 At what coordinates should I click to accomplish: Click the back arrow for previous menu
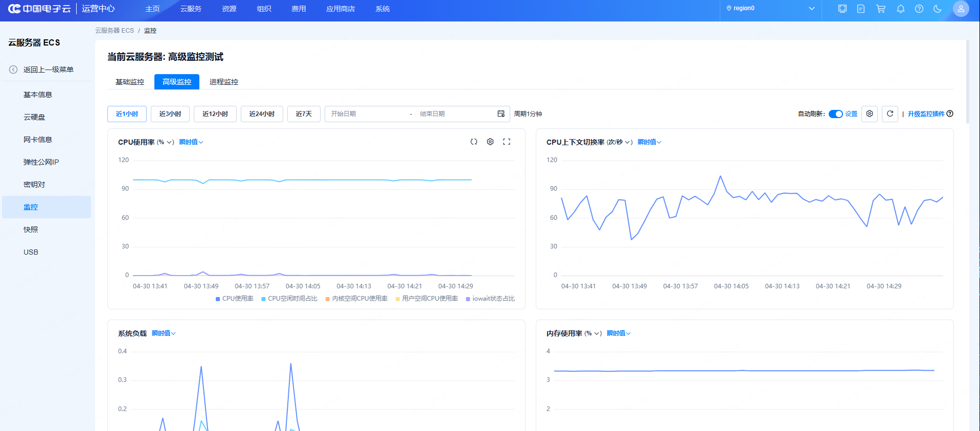click(13, 70)
